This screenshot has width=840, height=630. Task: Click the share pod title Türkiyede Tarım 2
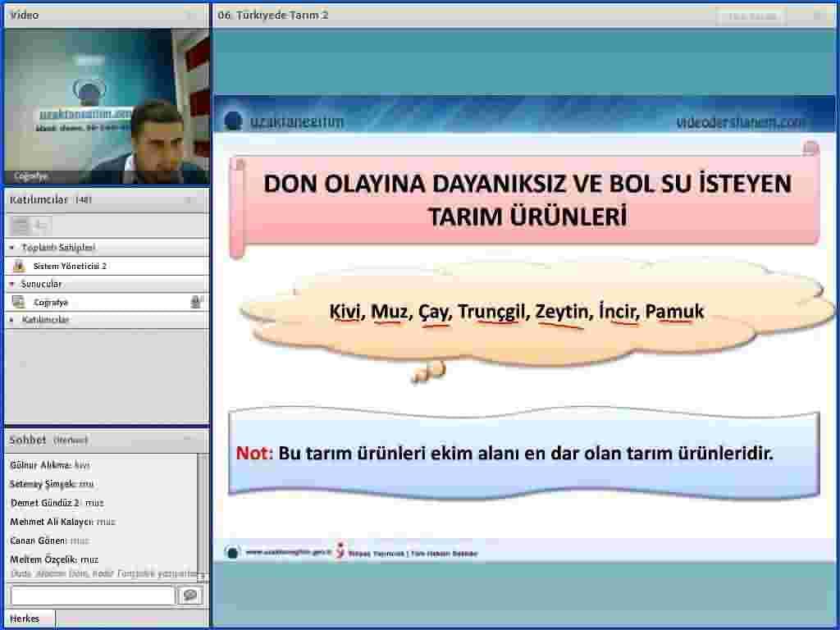tap(272, 16)
